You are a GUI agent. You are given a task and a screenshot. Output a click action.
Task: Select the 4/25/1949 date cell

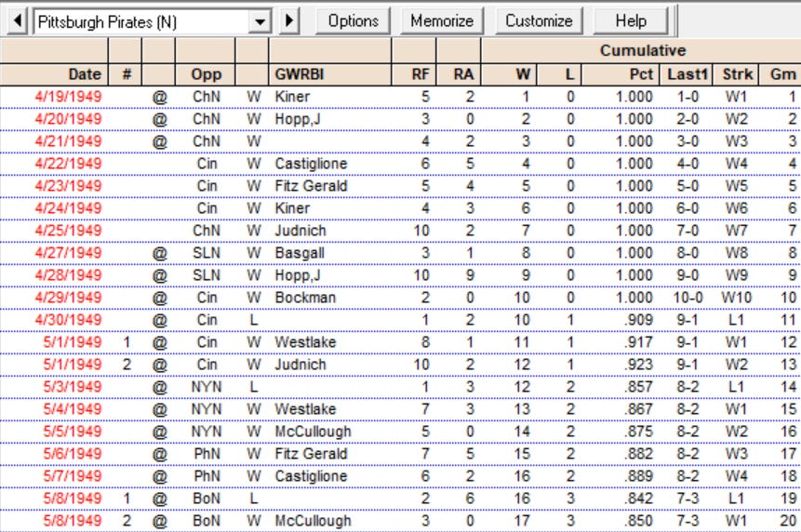(68, 231)
